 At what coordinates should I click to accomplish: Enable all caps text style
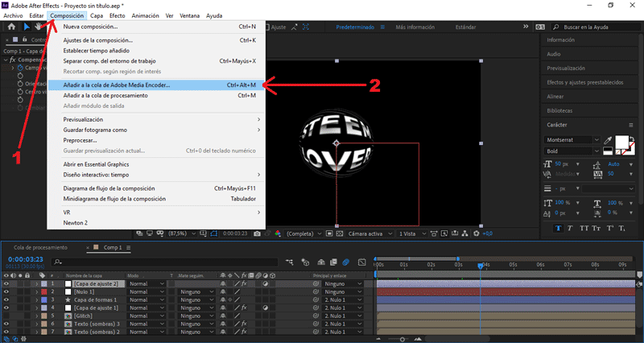(583, 229)
